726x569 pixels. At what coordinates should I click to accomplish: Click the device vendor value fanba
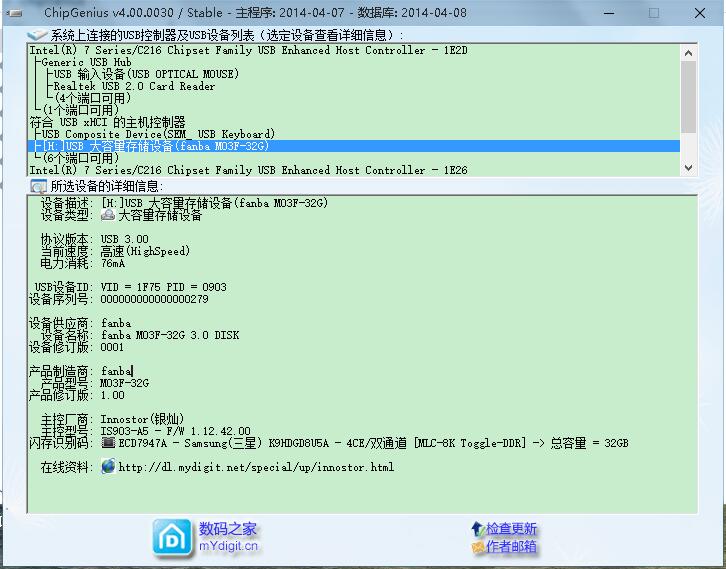[116, 323]
